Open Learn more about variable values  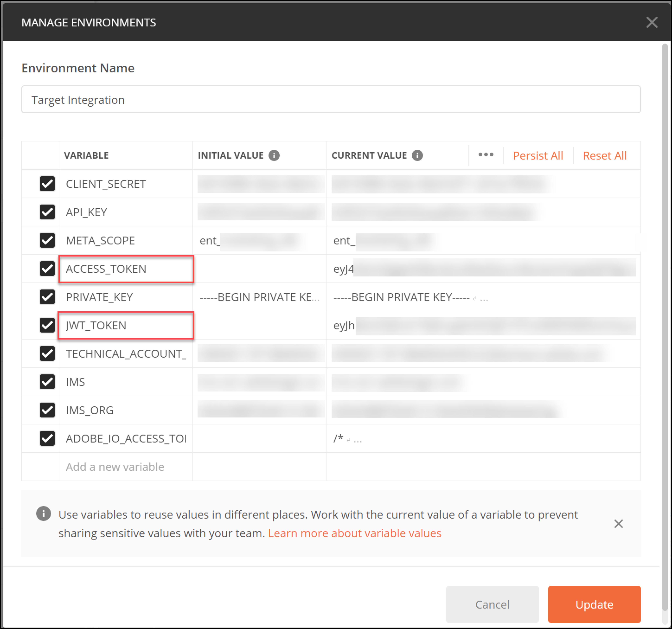click(x=355, y=533)
